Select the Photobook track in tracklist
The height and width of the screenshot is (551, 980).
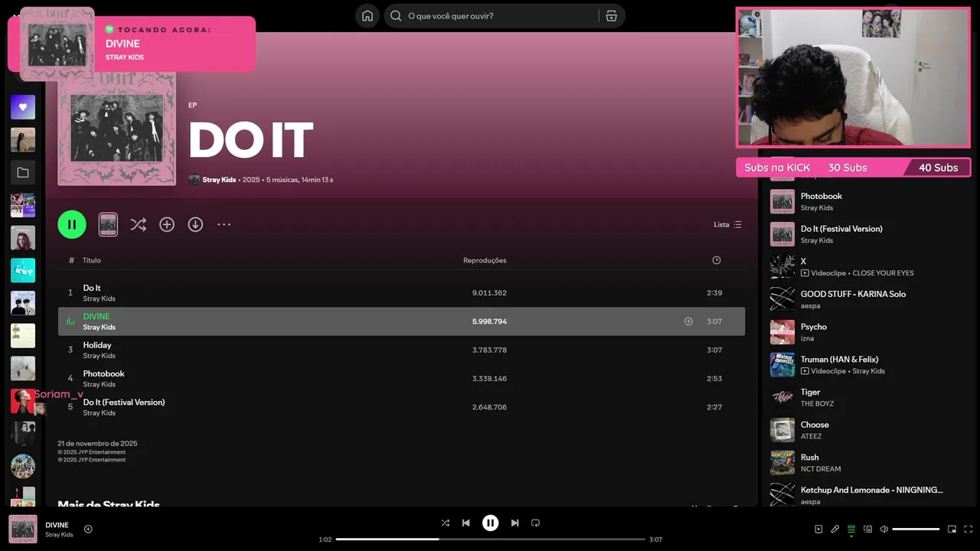click(401, 378)
